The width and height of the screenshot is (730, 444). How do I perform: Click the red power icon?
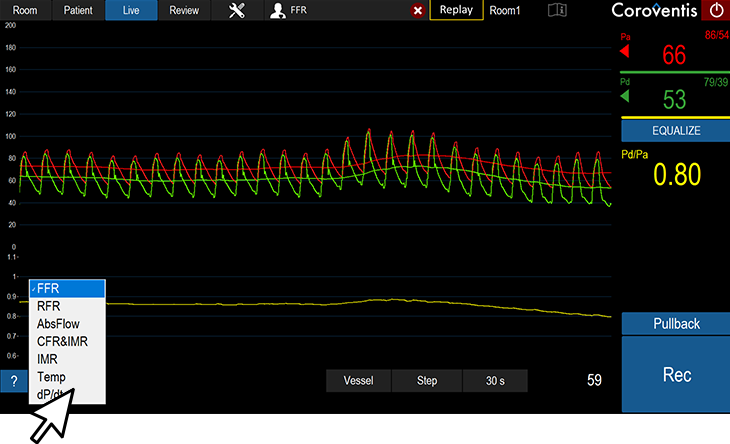coord(716,10)
